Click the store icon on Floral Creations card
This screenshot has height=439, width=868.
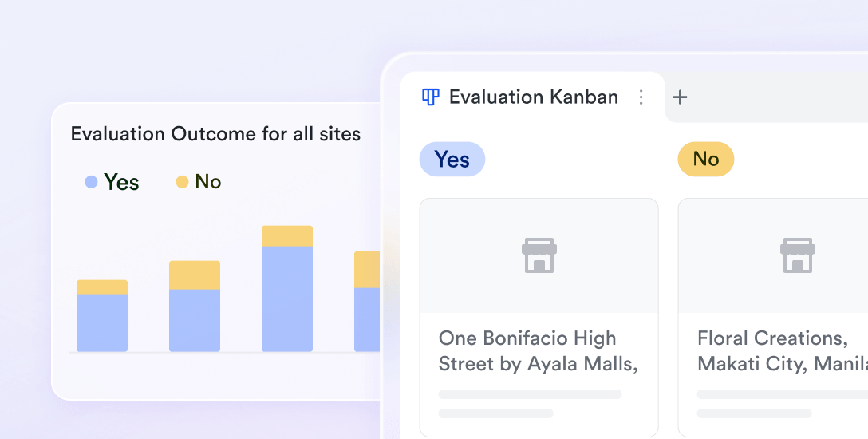798,255
